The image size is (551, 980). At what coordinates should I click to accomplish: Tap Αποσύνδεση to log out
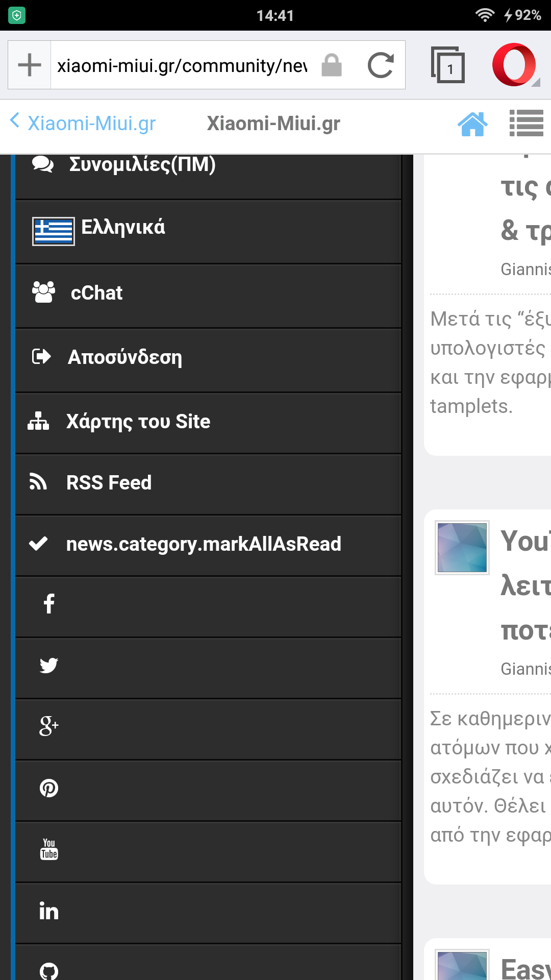click(x=124, y=357)
